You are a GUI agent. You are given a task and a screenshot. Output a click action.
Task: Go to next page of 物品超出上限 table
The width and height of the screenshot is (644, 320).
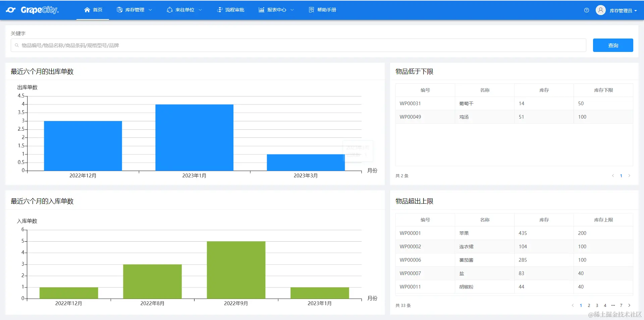(629, 305)
